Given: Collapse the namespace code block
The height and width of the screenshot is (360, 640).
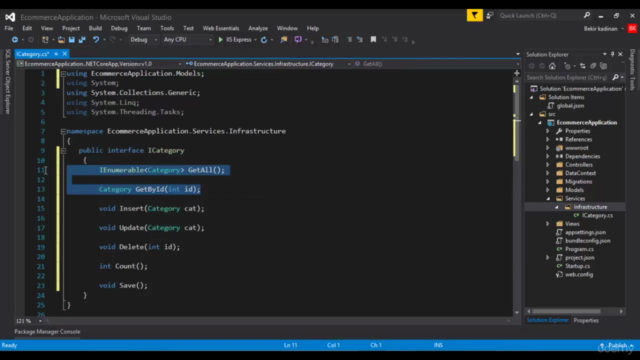Looking at the screenshot, I should coord(63,131).
